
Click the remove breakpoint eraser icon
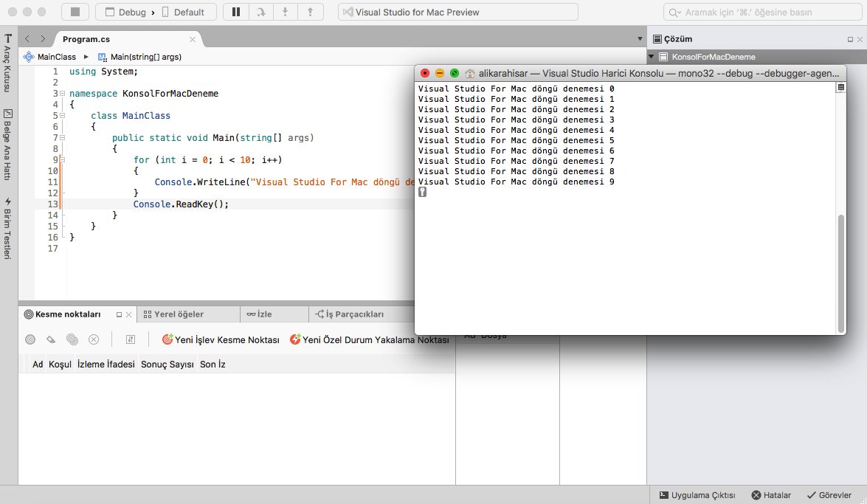51,339
